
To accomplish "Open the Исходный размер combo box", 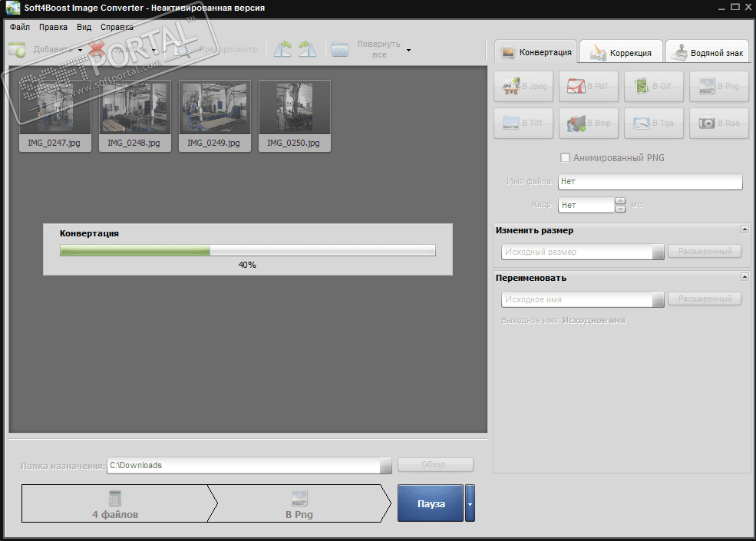I will 583,252.
